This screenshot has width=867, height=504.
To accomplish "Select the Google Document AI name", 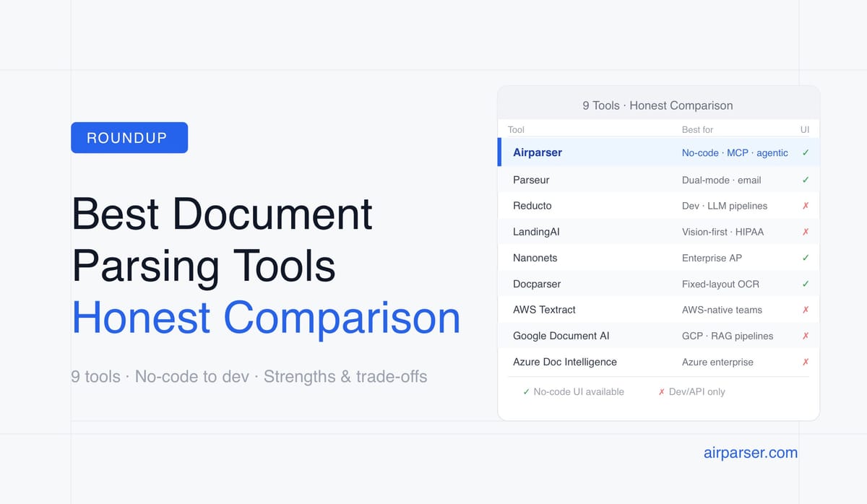I will 561,336.
